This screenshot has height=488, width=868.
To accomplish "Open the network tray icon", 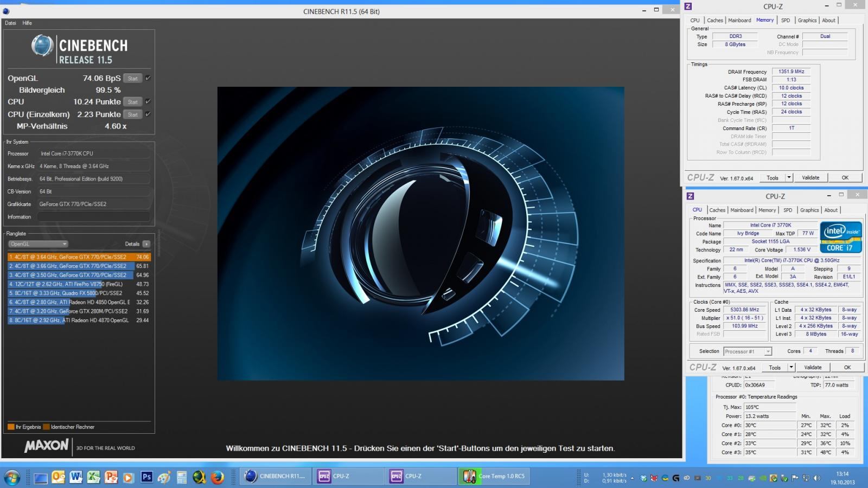I will [x=806, y=478].
